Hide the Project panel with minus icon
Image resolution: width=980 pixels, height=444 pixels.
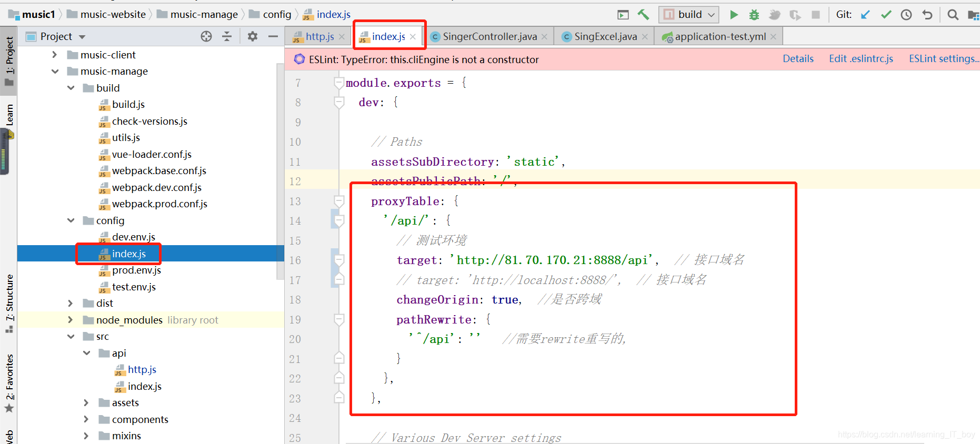click(273, 36)
